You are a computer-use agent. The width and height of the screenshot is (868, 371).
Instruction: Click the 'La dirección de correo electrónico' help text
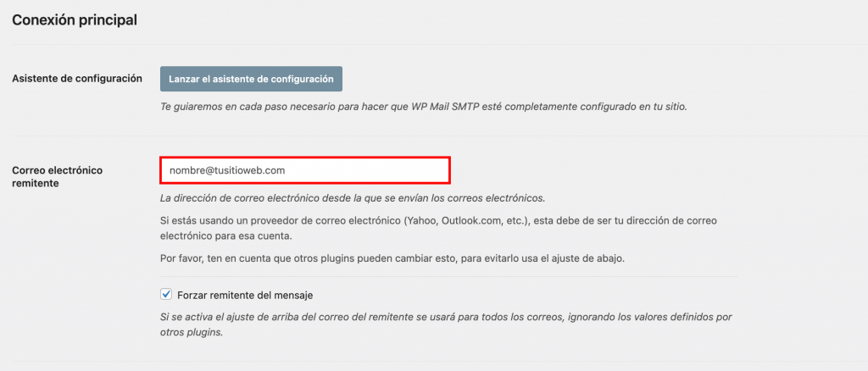click(353, 198)
